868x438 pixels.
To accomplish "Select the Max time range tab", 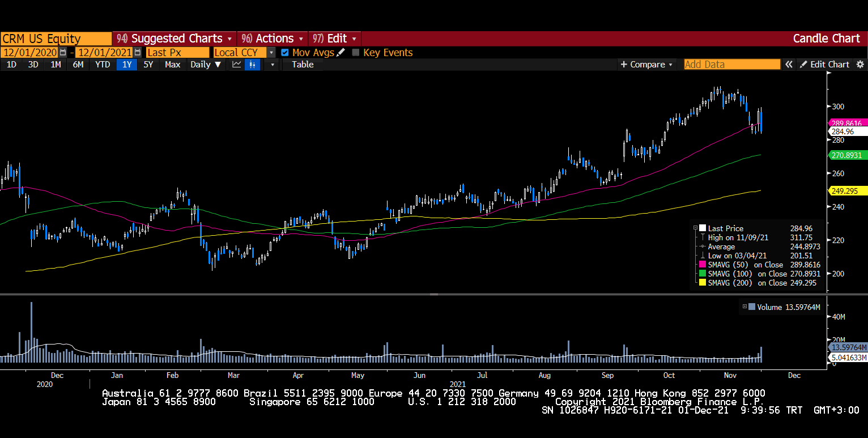I will [173, 65].
